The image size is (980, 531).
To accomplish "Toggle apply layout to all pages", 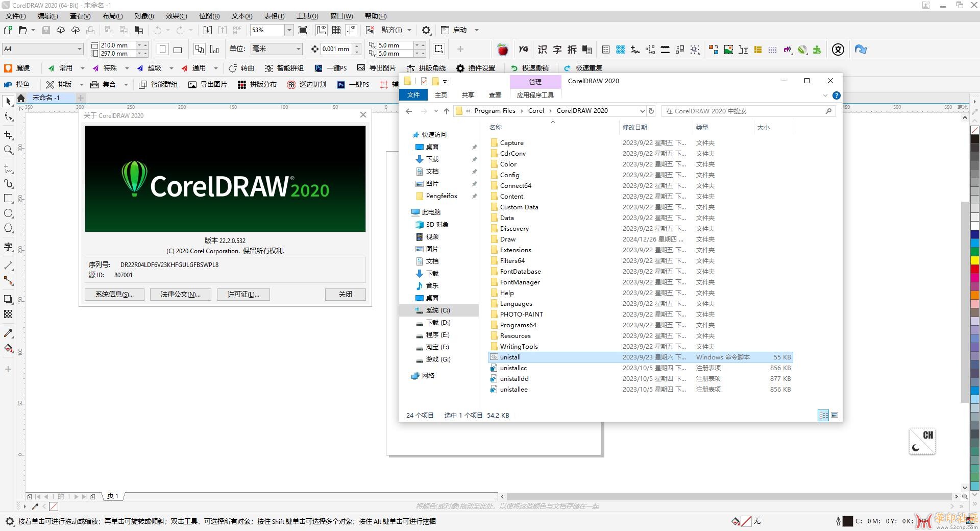I will 200,50.
